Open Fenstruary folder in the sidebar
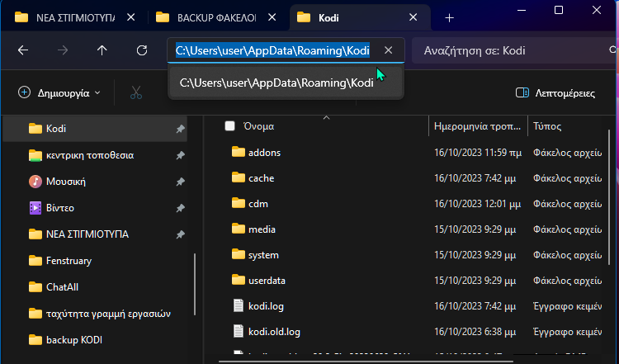The image size is (619, 364). 95,261
